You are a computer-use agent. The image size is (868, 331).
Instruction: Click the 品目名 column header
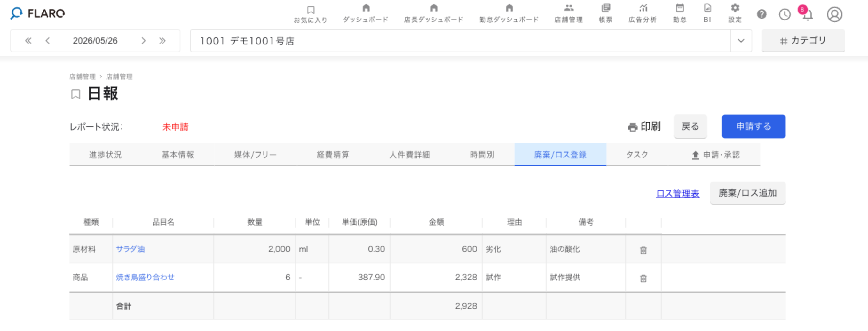[163, 222]
